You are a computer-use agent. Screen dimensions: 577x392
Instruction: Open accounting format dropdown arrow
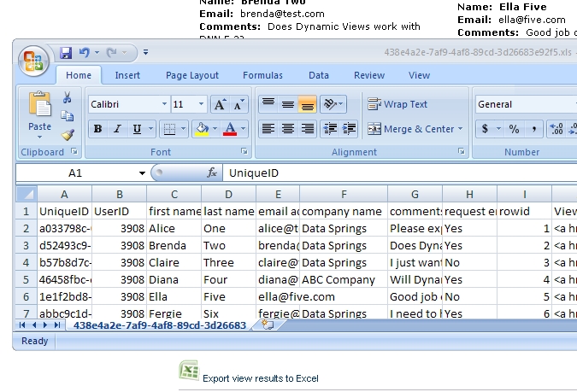(x=499, y=129)
